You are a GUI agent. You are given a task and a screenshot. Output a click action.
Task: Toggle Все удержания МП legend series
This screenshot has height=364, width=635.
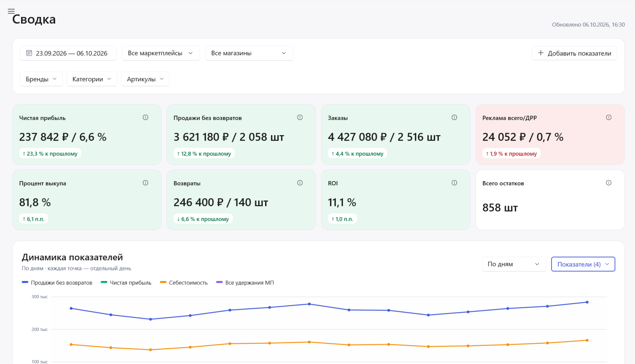click(x=245, y=282)
